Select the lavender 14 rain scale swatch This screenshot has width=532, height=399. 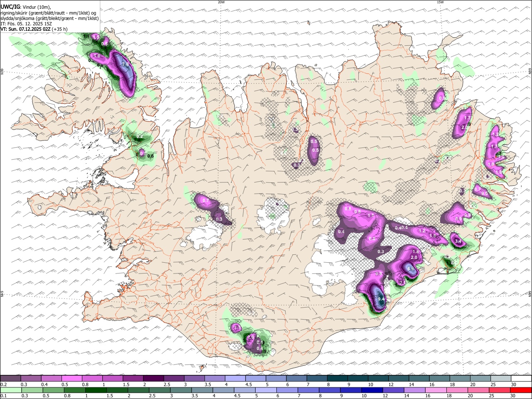tap(415, 390)
